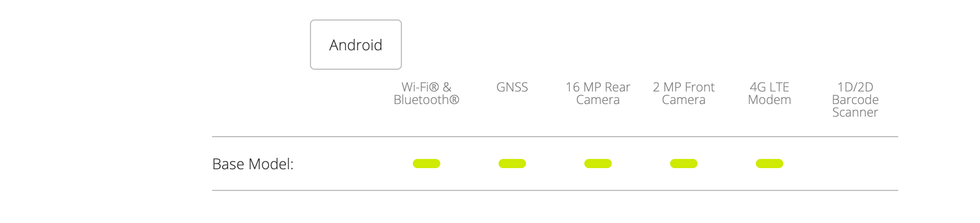Click the '2 MP Front' header text
980x223 pixels.
[x=684, y=87]
